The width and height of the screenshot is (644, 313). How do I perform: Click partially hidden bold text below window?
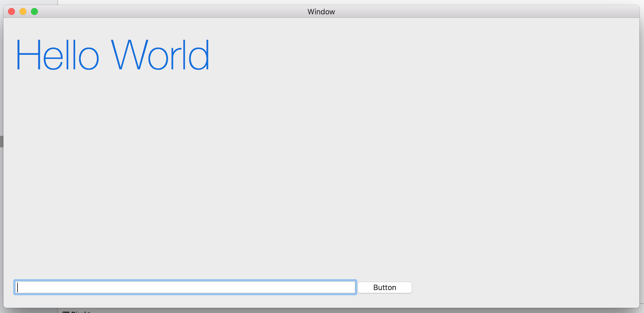click(x=81, y=312)
